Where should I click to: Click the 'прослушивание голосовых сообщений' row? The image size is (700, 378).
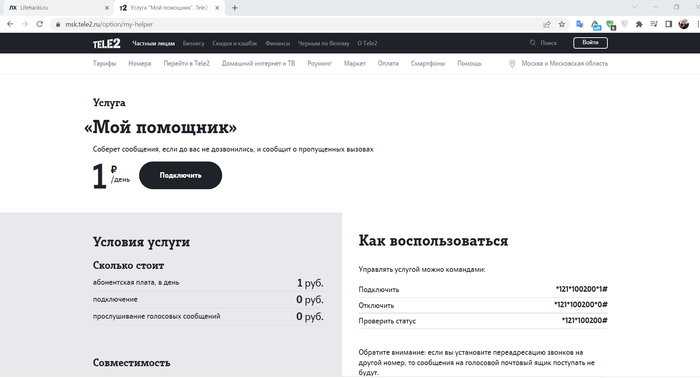pos(208,316)
